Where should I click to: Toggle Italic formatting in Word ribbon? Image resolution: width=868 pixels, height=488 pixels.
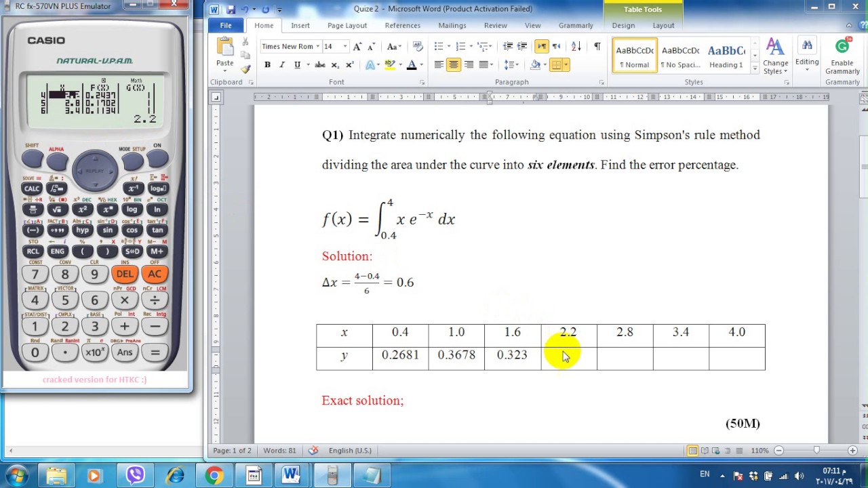pyautogui.click(x=282, y=65)
